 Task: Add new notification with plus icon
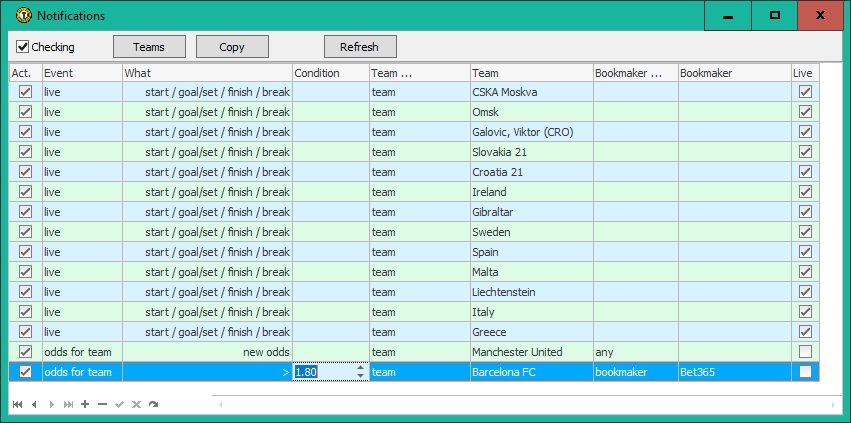point(85,404)
